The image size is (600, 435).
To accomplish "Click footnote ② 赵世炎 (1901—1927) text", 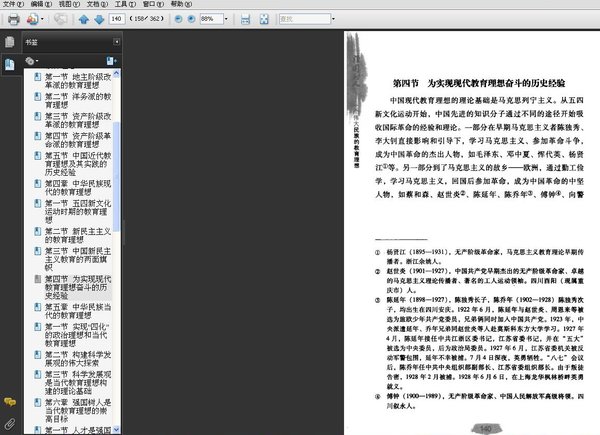I will pyautogui.click(x=479, y=280).
